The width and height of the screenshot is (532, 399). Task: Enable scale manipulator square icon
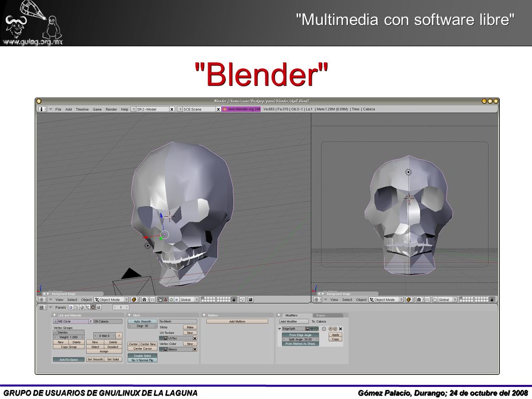click(176, 299)
